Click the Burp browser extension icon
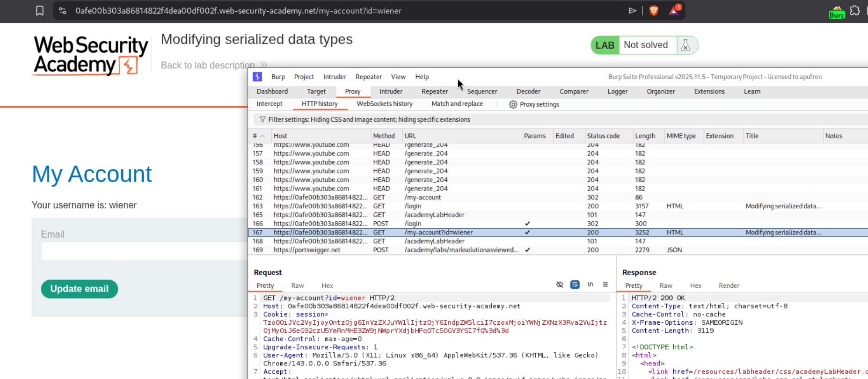The width and height of the screenshot is (868, 379). tap(836, 12)
